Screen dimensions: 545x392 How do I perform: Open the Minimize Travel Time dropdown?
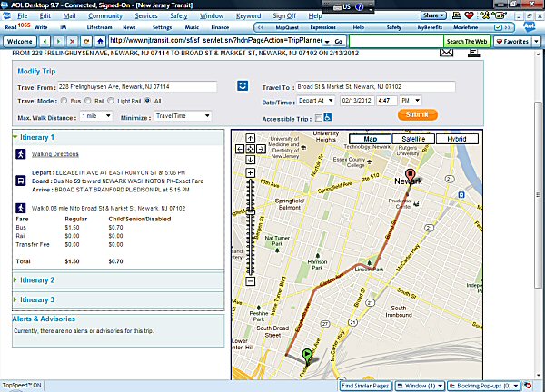183,116
